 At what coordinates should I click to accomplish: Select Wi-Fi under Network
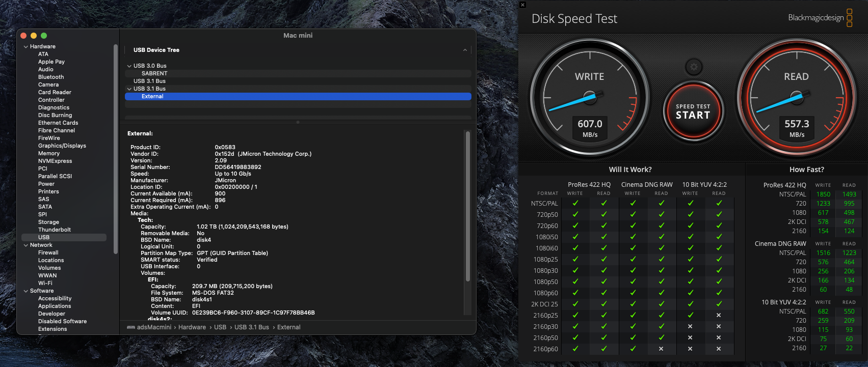[45, 283]
